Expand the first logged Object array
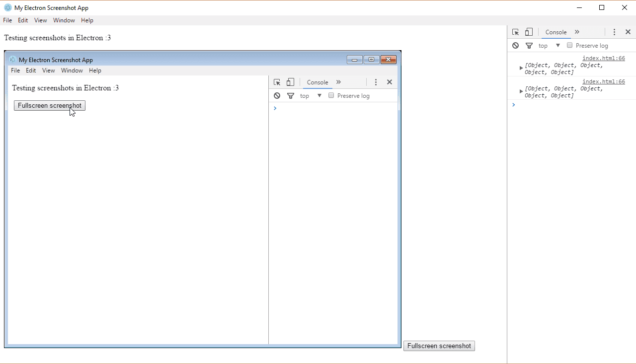The width and height of the screenshot is (636, 364). 521,68
